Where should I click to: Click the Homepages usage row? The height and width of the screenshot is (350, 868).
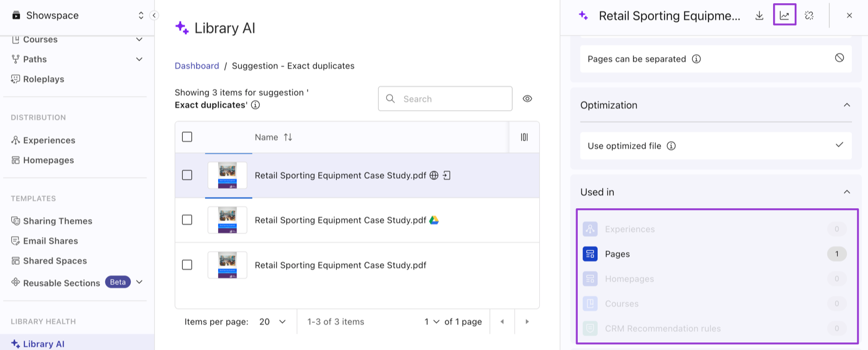(x=716, y=279)
